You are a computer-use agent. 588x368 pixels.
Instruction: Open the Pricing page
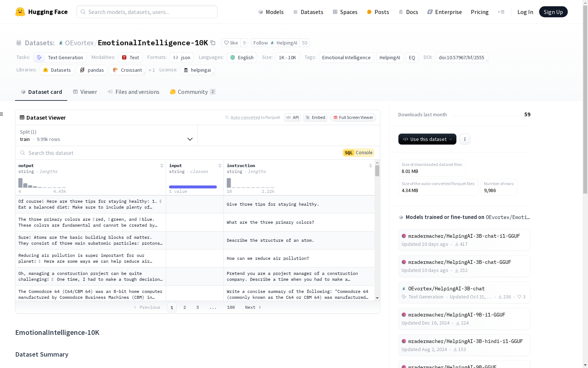pyautogui.click(x=480, y=12)
